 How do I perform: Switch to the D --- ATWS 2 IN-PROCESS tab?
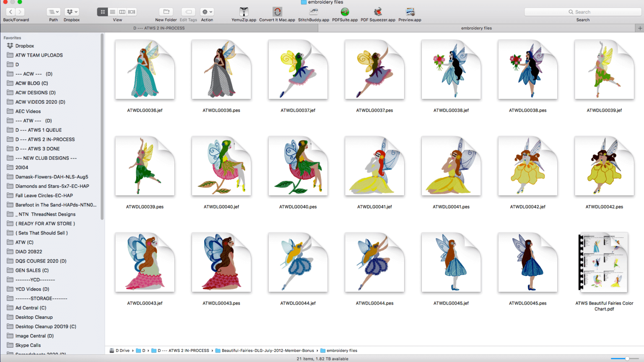158,28
